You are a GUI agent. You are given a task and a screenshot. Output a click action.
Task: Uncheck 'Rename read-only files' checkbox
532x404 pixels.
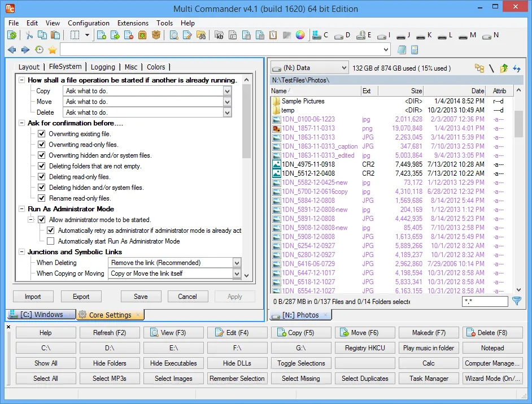41,198
